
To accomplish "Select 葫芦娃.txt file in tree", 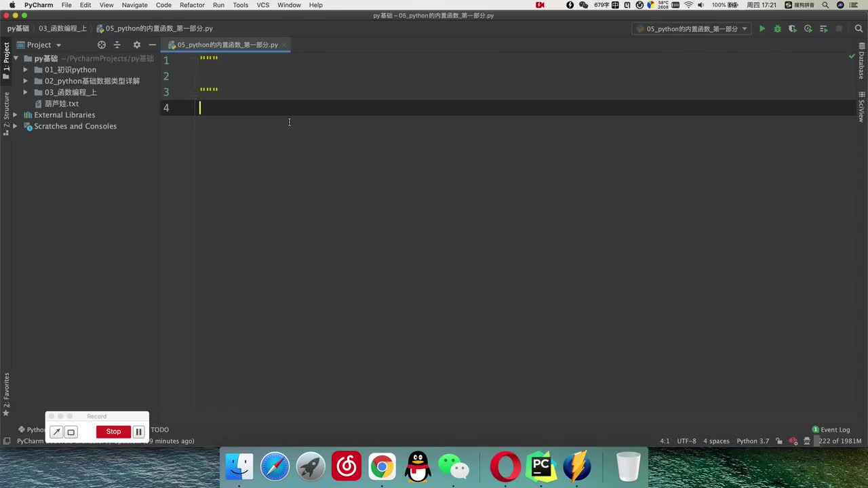I will pos(62,104).
